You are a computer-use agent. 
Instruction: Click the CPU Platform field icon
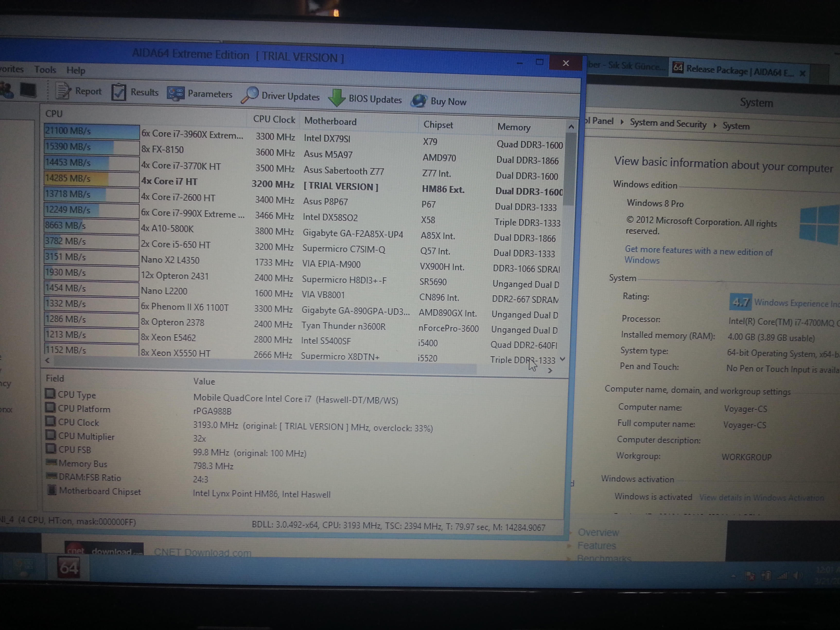50,407
